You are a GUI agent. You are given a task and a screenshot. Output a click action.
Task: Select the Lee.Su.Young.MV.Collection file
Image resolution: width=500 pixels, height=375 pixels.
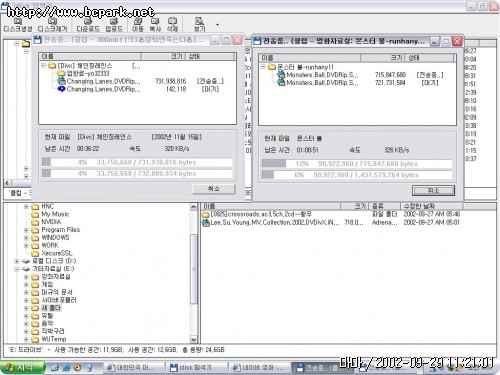[270, 222]
